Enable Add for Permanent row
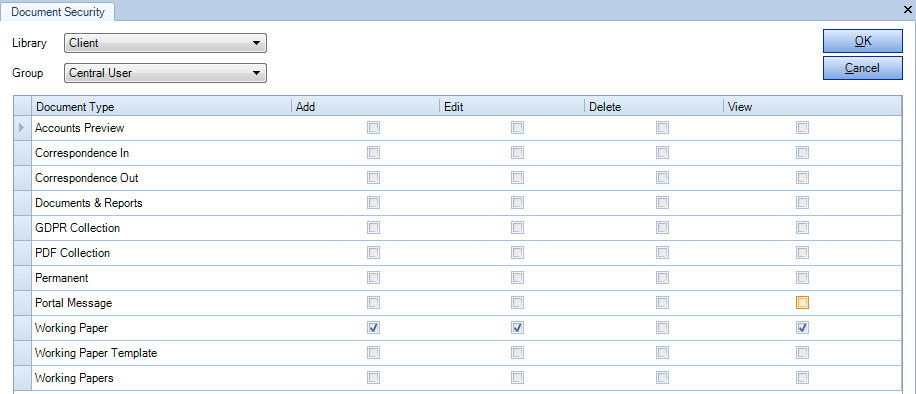Screen dimensions: 916x394 373,278
